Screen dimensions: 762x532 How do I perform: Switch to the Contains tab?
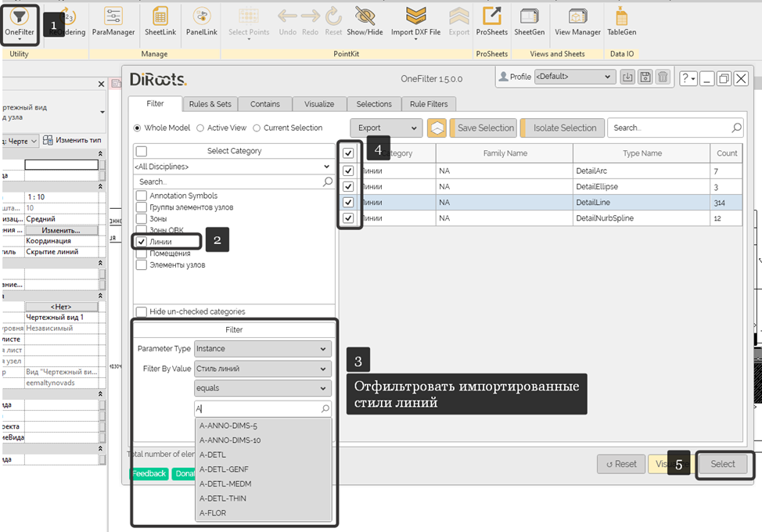(265, 104)
